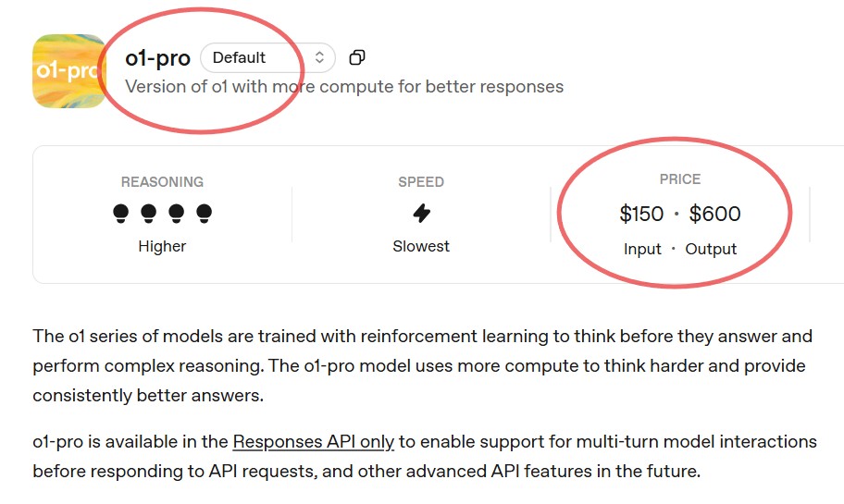The image size is (844, 504).
Task: Click the Higher reasoning level text
Action: click(x=162, y=247)
